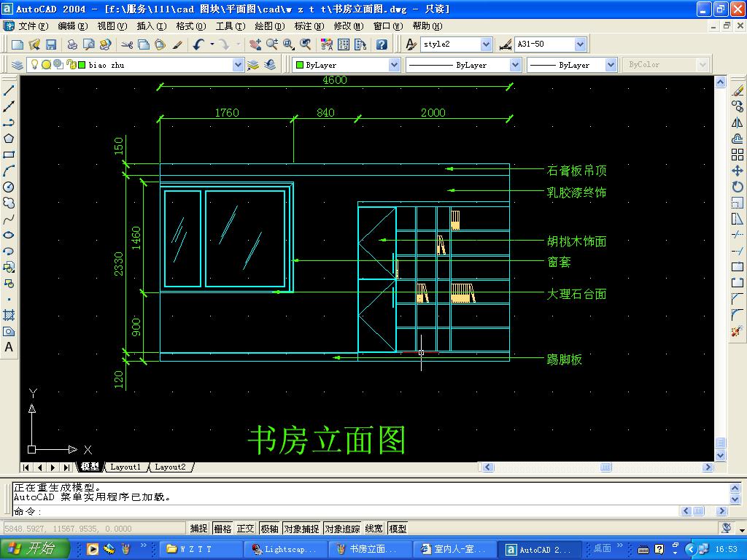Screen dimensions: 747x560
Task: Toggle 对象追踪 object tracking
Action: [343, 529]
